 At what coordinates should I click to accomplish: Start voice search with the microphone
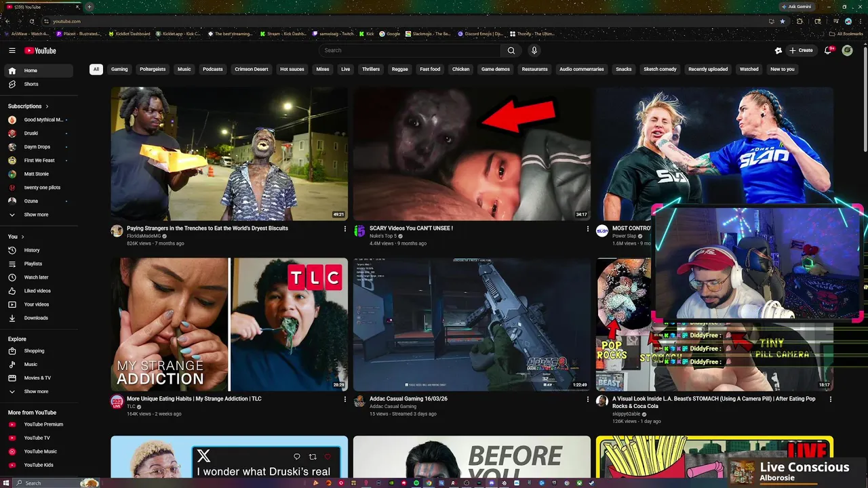pyautogui.click(x=534, y=50)
